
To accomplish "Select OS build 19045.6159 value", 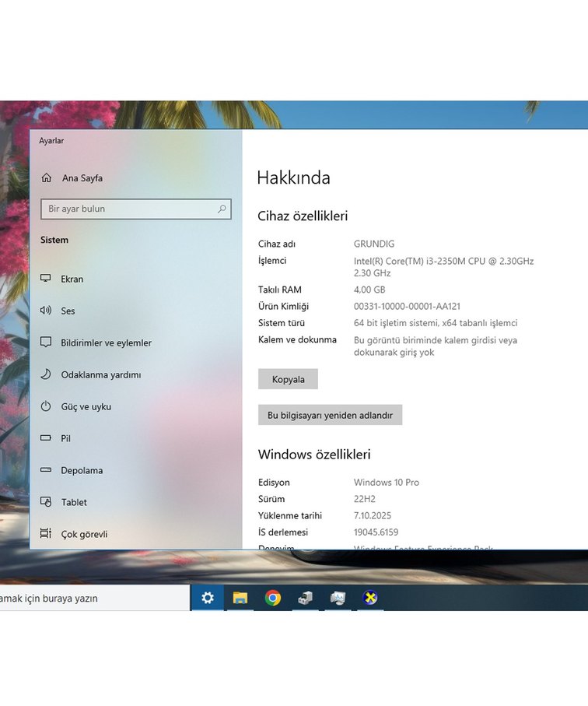I will 376,532.
